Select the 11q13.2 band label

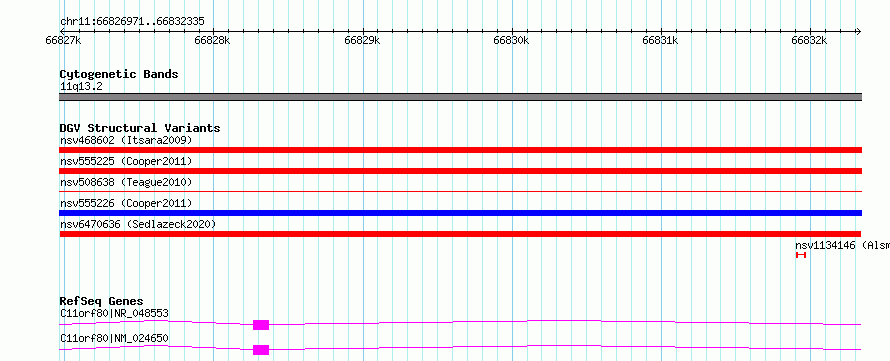81,87
